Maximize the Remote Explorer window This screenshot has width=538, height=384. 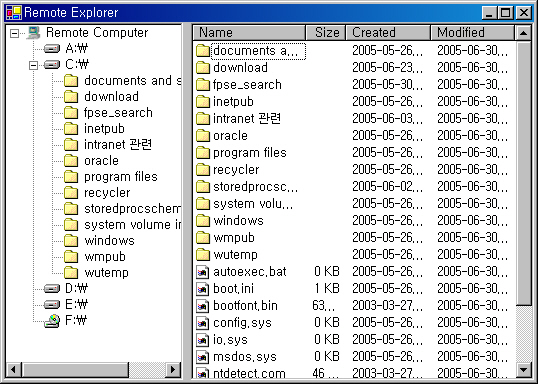coord(505,13)
